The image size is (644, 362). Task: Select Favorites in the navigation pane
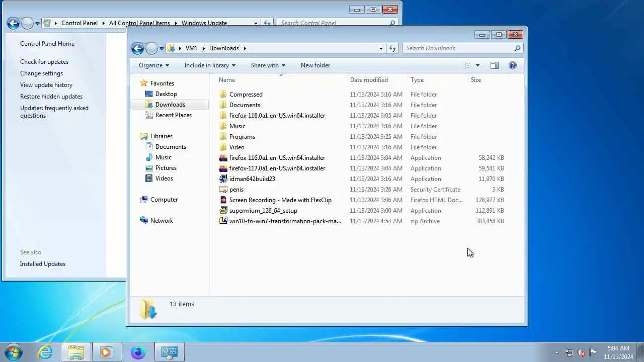point(162,83)
